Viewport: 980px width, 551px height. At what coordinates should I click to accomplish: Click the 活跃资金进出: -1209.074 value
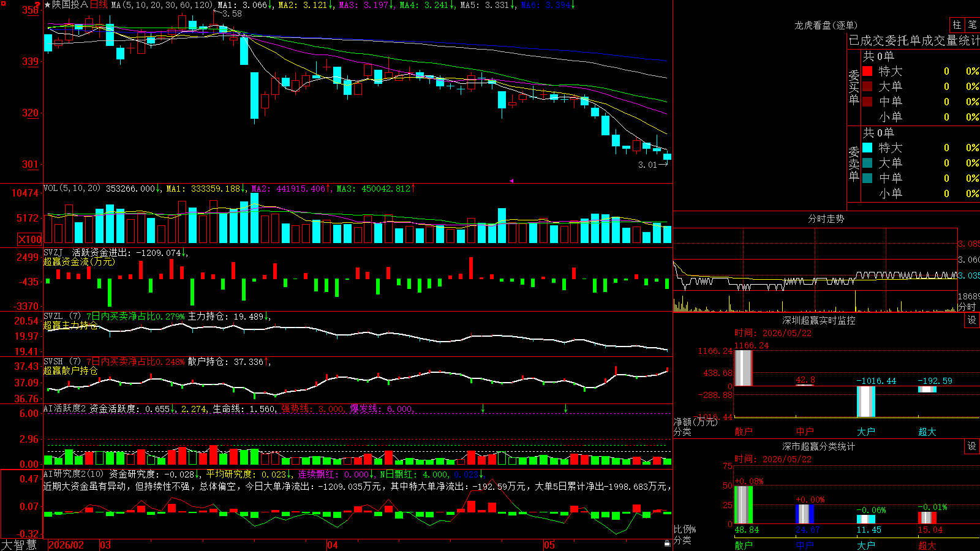[x=129, y=252]
